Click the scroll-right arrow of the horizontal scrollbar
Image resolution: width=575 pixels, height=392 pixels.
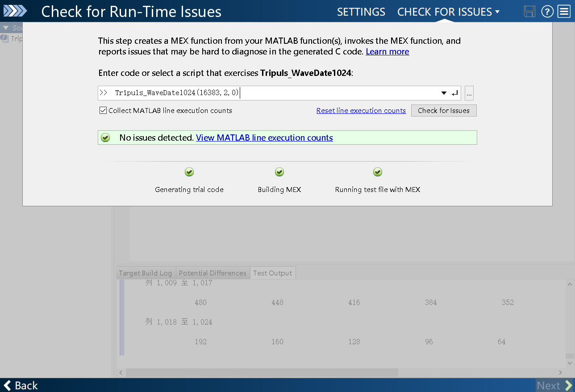click(561, 372)
